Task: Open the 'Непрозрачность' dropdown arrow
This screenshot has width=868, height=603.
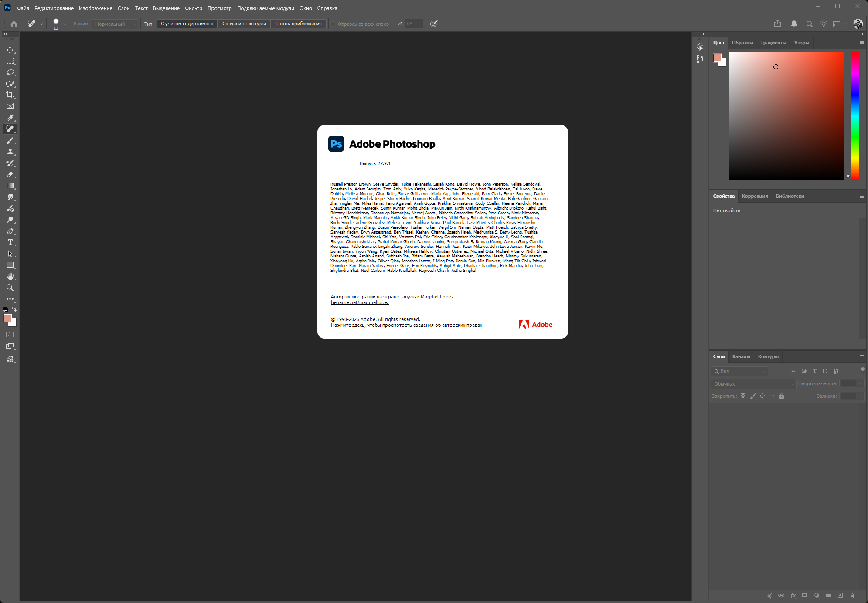Action: tap(861, 384)
